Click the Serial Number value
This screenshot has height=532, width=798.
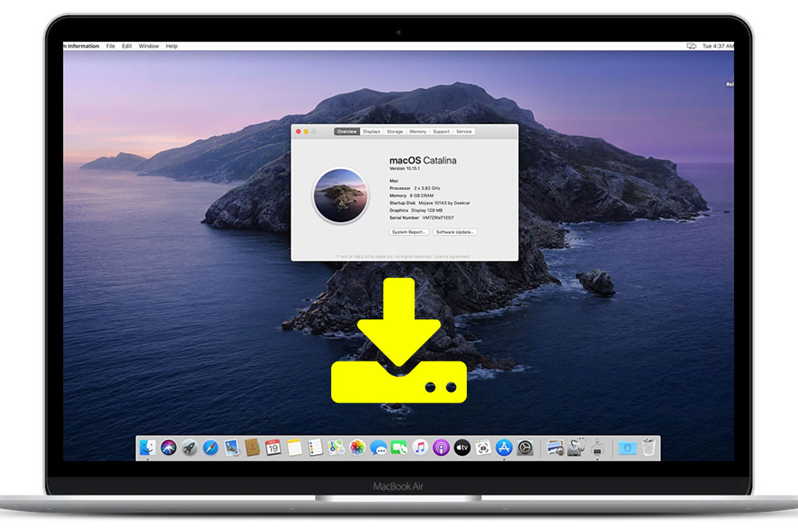tap(438, 217)
